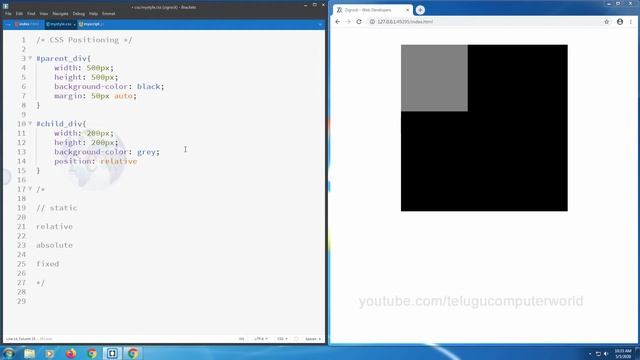Launch Firefox from taskbar

coord(71,353)
